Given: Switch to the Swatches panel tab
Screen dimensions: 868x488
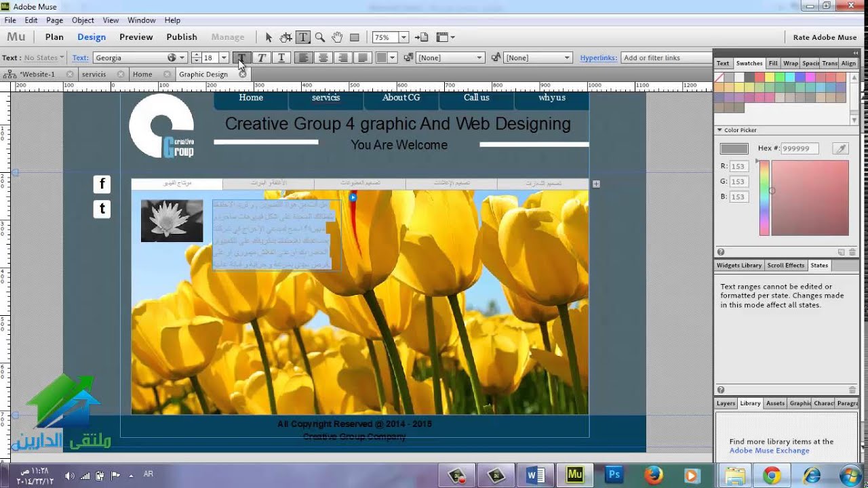Looking at the screenshot, I should pos(749,63).
